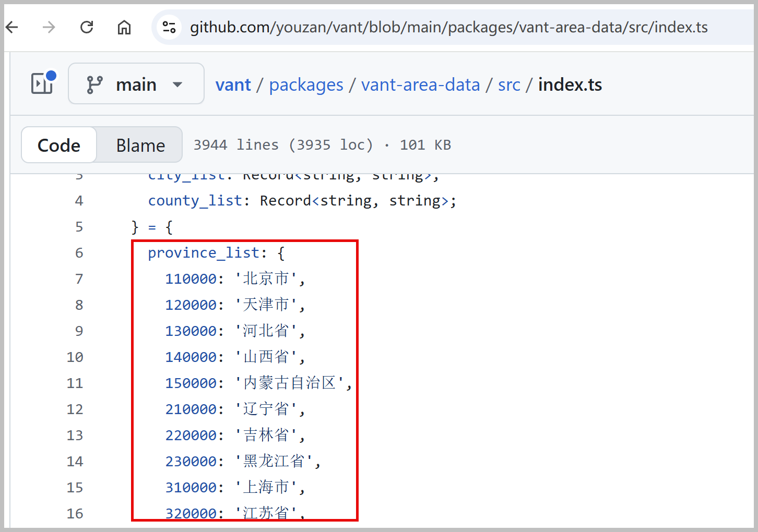Viewport: 758px width, 532px height.
Task: Open the main branch dropdown
Action: 136,84
